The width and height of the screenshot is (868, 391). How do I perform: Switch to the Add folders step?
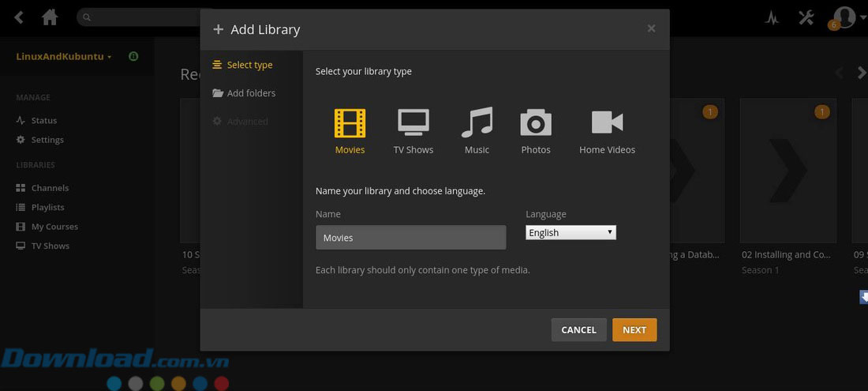point(251,93)
